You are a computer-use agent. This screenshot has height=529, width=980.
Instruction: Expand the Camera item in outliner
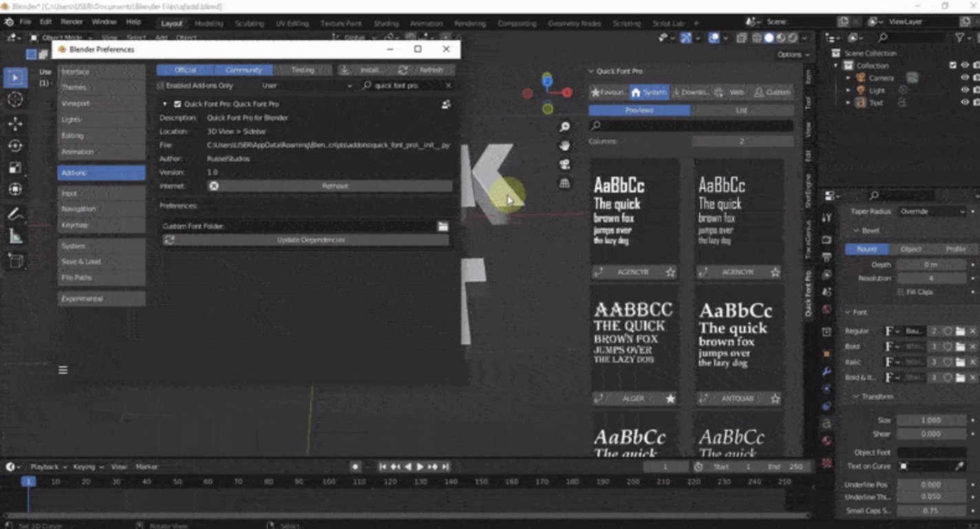[849, 78]
